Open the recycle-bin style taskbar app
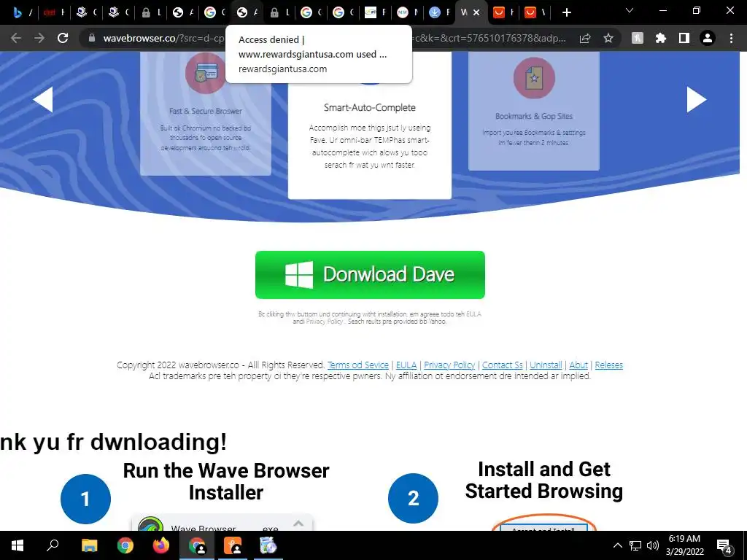The height and width of the screenshot is (560, 747). point(268,545)
